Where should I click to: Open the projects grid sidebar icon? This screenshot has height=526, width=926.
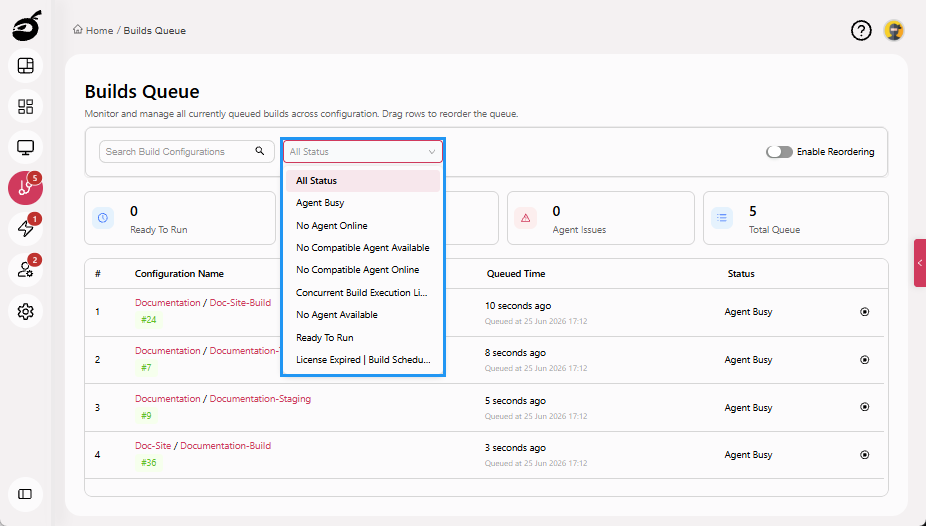coord(25,107)
